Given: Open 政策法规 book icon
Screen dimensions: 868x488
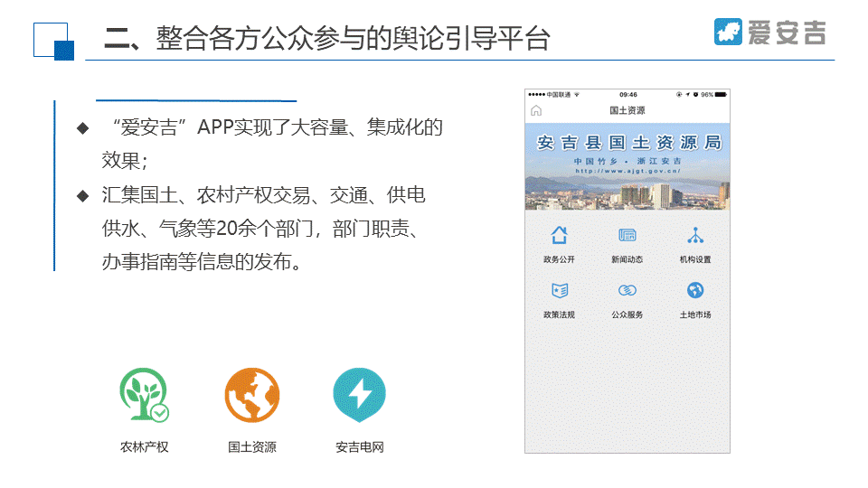Looking at the screenshot, I should pos(559,290).
